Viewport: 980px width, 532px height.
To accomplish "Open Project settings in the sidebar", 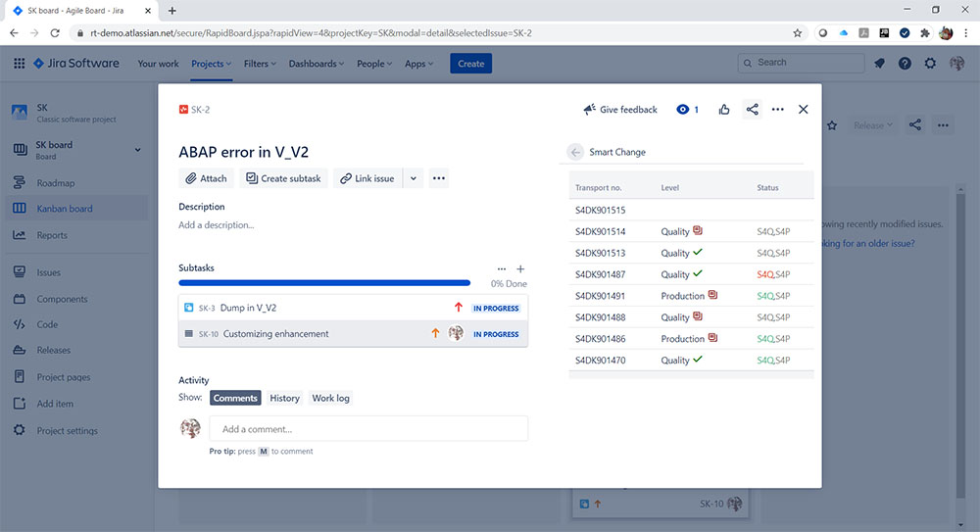I will 67,431.
